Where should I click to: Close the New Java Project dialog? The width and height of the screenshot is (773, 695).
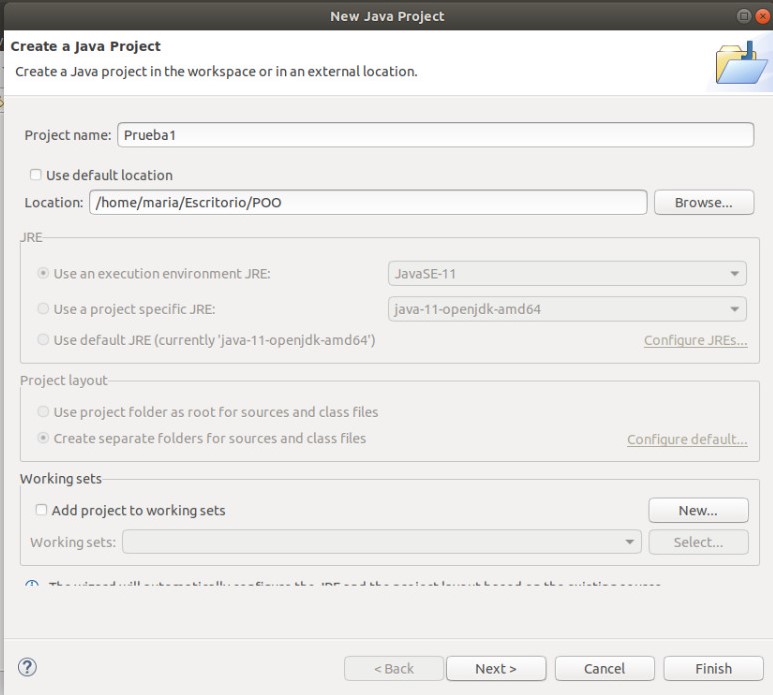coord(761,16)
